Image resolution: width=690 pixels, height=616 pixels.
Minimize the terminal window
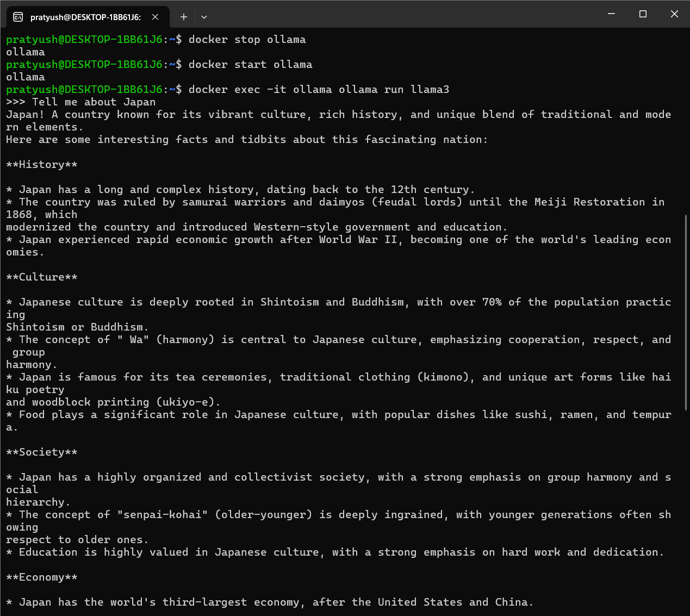[x=611, y=14]
